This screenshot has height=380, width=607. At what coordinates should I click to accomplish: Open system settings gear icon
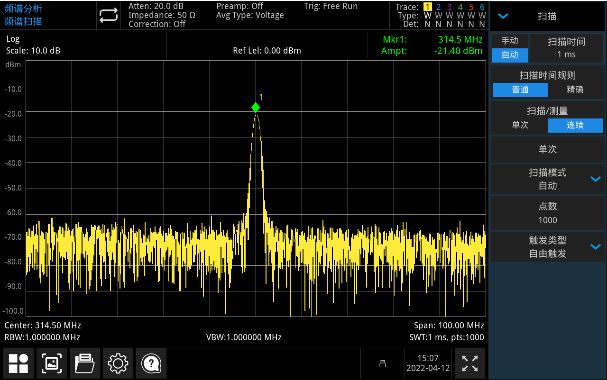pos(118,363)
